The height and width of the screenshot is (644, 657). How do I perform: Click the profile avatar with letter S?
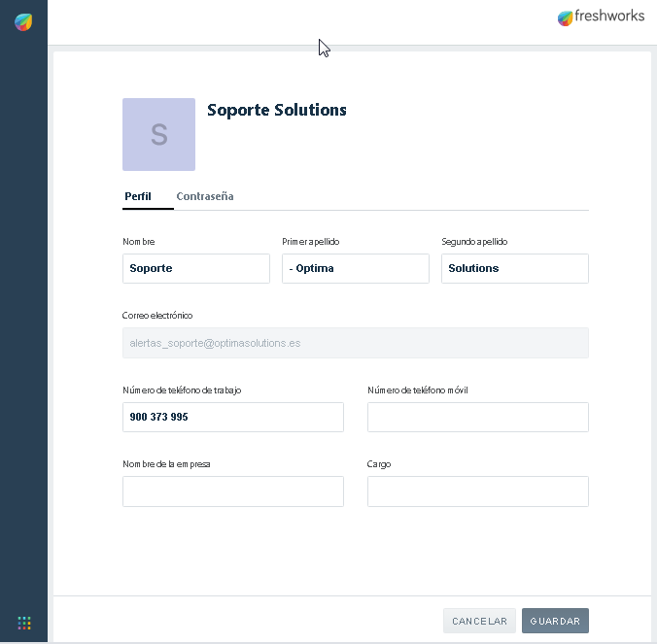pos(158,135)
